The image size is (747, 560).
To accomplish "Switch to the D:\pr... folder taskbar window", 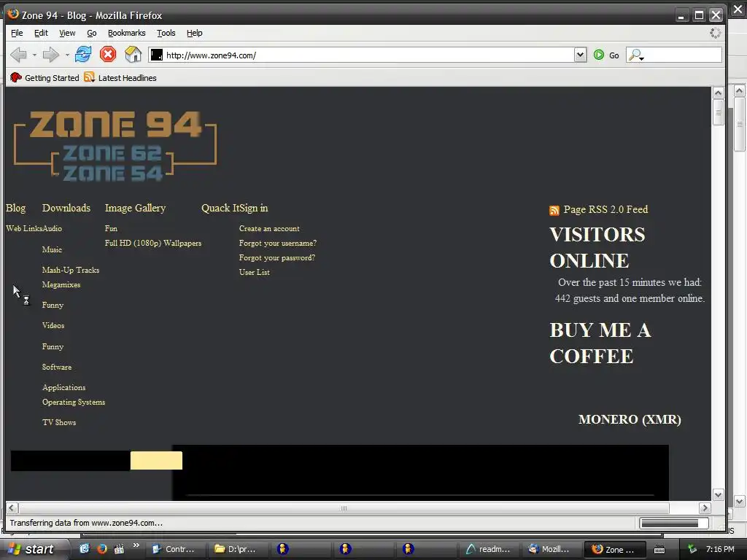I will pyautogui.click(x=237, y=549).
